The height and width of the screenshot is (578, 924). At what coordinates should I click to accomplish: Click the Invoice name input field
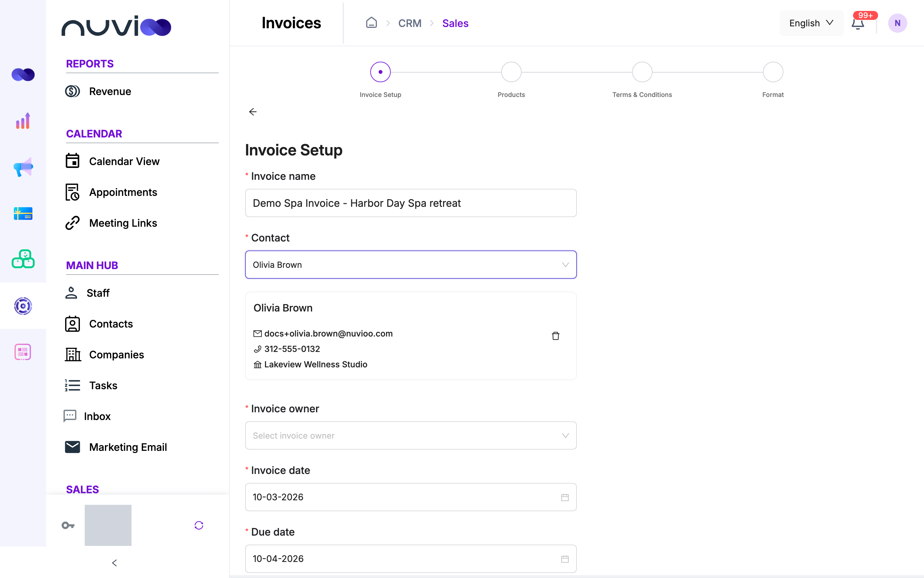[x=411, y=203]
